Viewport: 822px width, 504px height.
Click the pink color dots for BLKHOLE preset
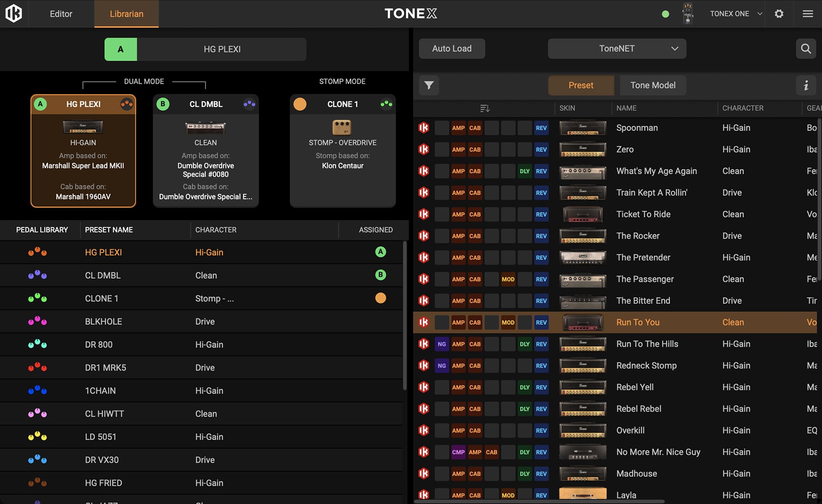click(37, 321)
